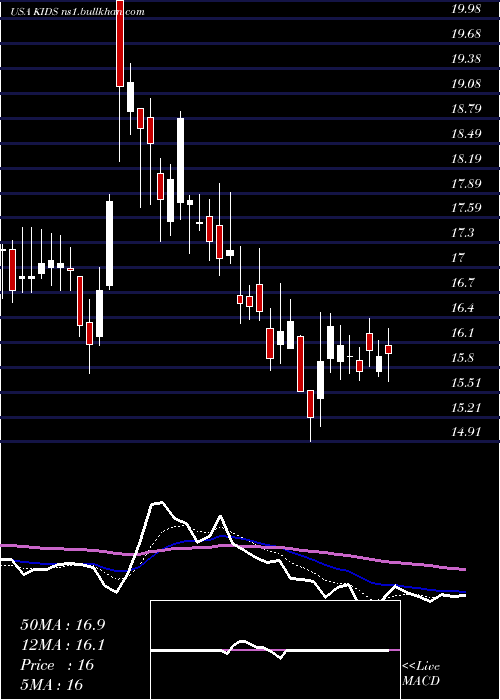Click inside the MACD inset panel

275,650
